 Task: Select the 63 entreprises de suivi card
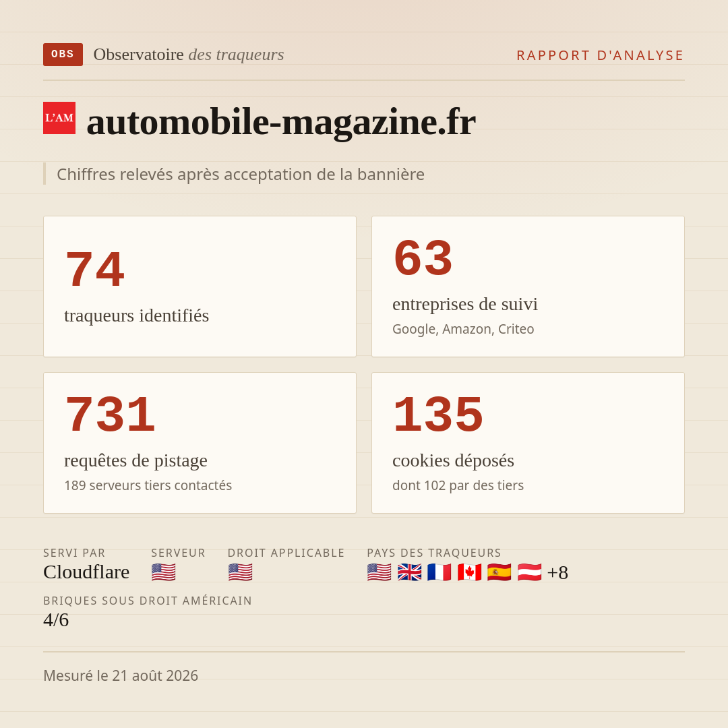click(528, 286)
